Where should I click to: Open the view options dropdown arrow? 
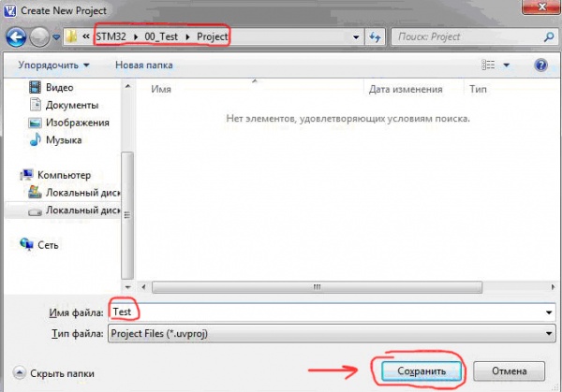507,65
